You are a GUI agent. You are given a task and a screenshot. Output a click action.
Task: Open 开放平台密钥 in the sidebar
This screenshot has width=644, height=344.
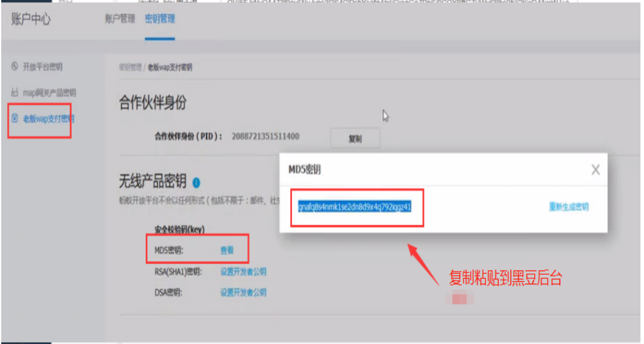coord(42,67)
